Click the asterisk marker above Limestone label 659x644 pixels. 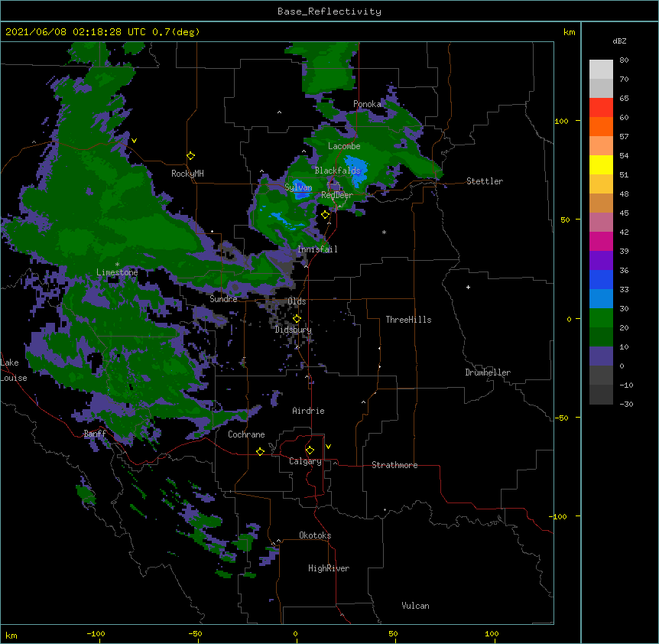coord(117,265)
